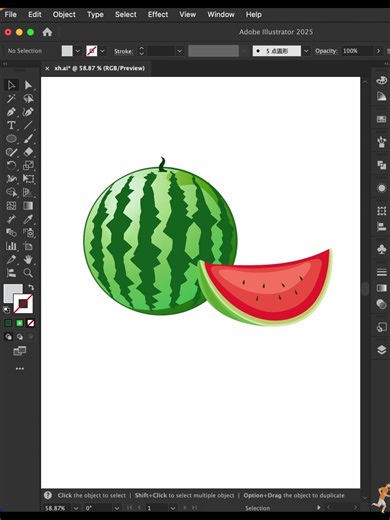Set paint mode to Gradient
The width and height of the screenshot is (390, 520).
click(x=20, y=323)
